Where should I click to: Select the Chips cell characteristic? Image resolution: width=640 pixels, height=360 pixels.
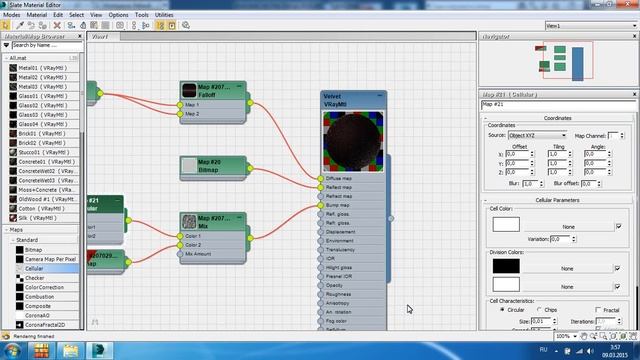pos(539,310)
